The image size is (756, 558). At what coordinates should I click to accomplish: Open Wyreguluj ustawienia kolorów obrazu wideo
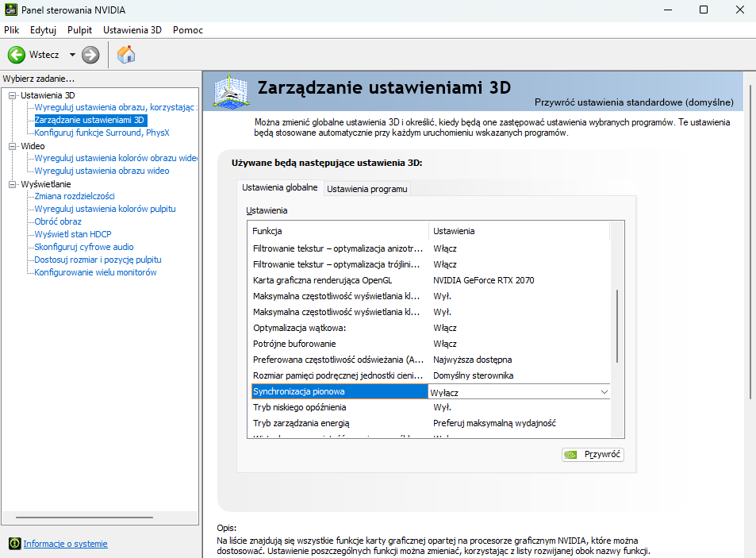click(116, 158)
